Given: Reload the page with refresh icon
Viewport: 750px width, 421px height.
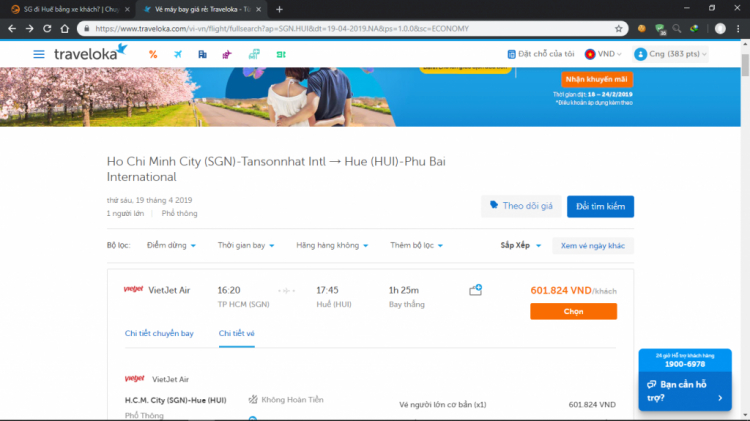Looking at the screenshot, I should 47,29.
